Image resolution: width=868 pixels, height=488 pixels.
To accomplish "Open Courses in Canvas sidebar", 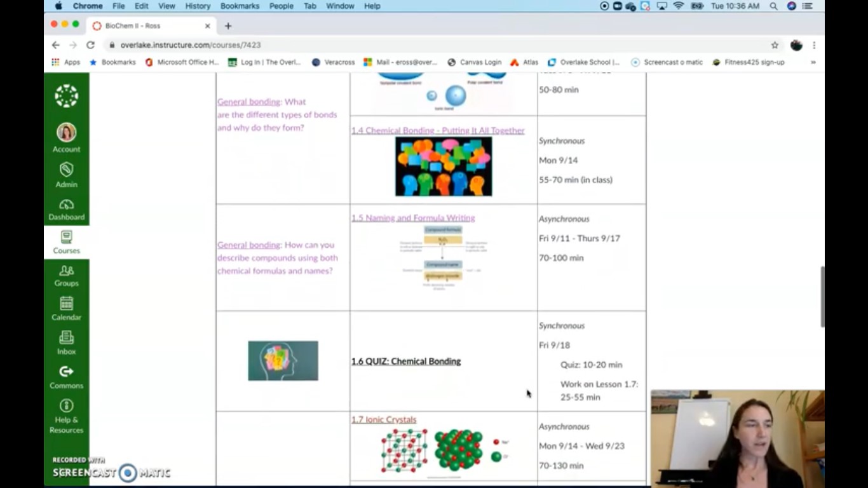I will pyautogui.click(x=66, y=242).
